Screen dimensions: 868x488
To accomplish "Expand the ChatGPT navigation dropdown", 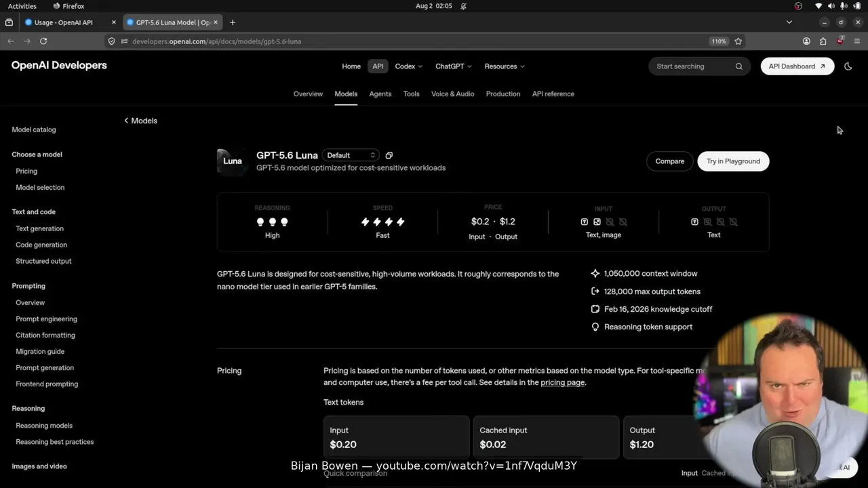I will point(454,66).
